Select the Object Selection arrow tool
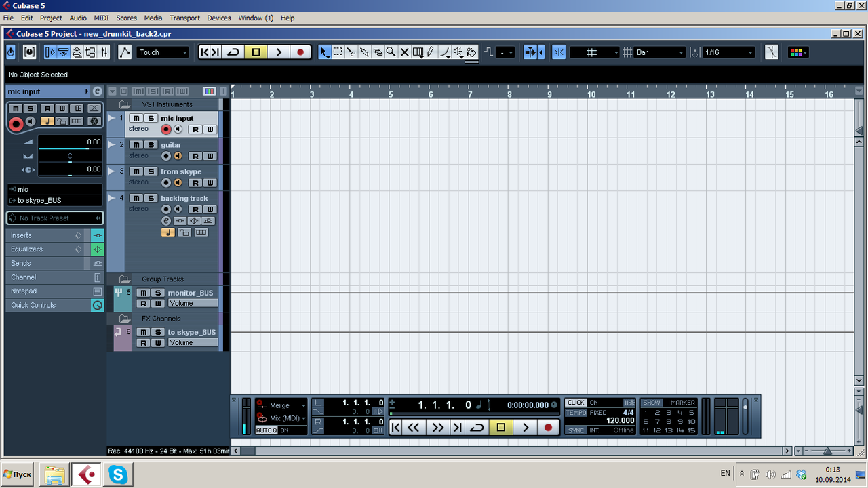 (323, 52)
